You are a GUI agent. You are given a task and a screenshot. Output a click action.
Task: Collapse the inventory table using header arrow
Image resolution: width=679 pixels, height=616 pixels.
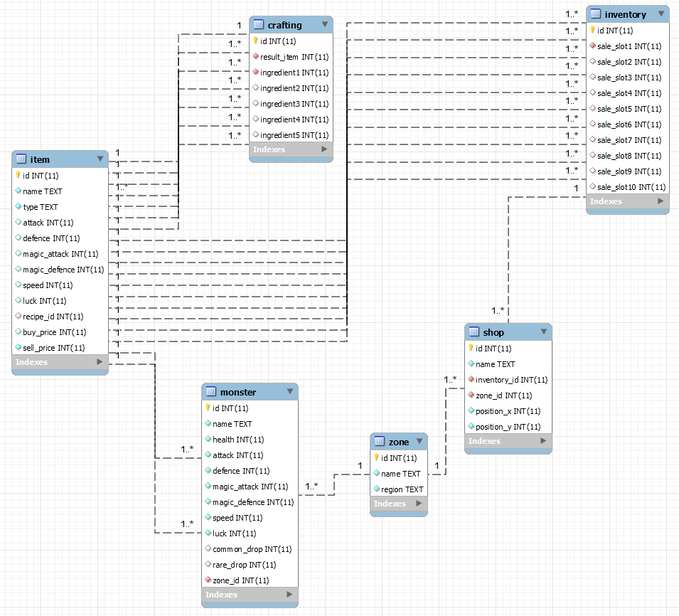point(661,14)
